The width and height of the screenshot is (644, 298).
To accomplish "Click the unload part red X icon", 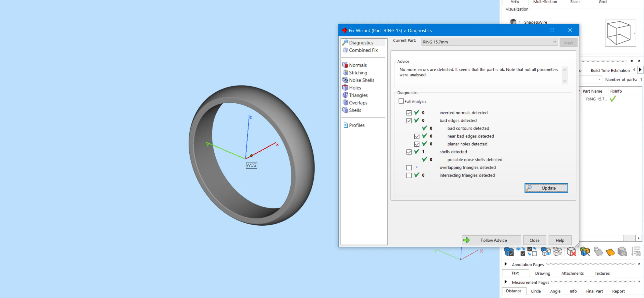I will coord(571,251).
